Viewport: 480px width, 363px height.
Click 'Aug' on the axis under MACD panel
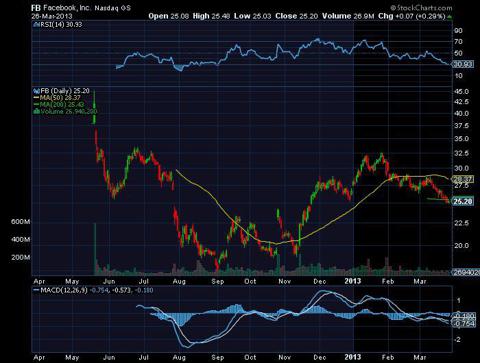(179, 357)
